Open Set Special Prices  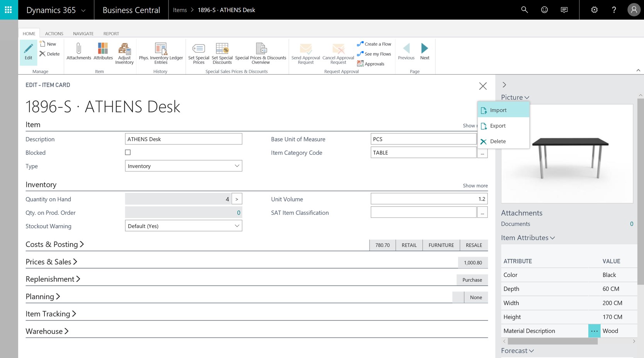pos(199,53)
